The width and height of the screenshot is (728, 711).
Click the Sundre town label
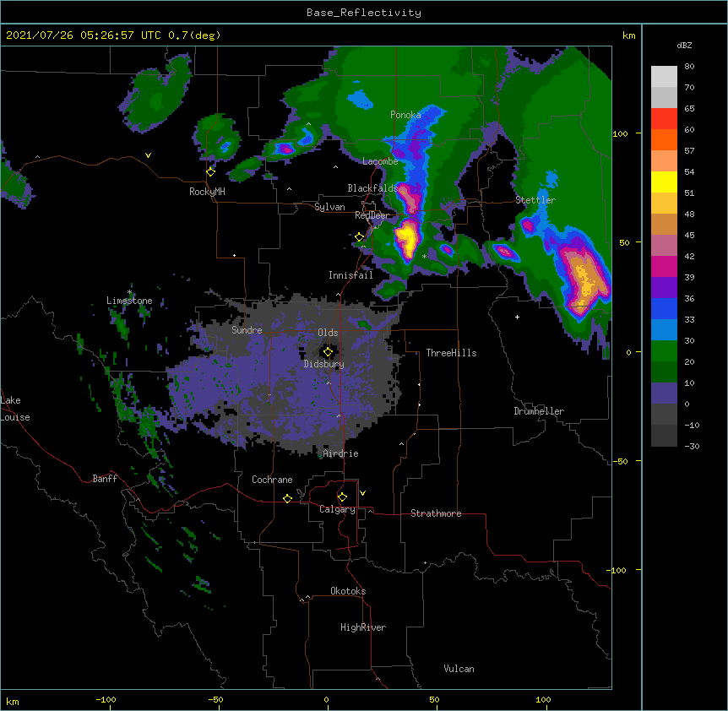click(247, 330)
